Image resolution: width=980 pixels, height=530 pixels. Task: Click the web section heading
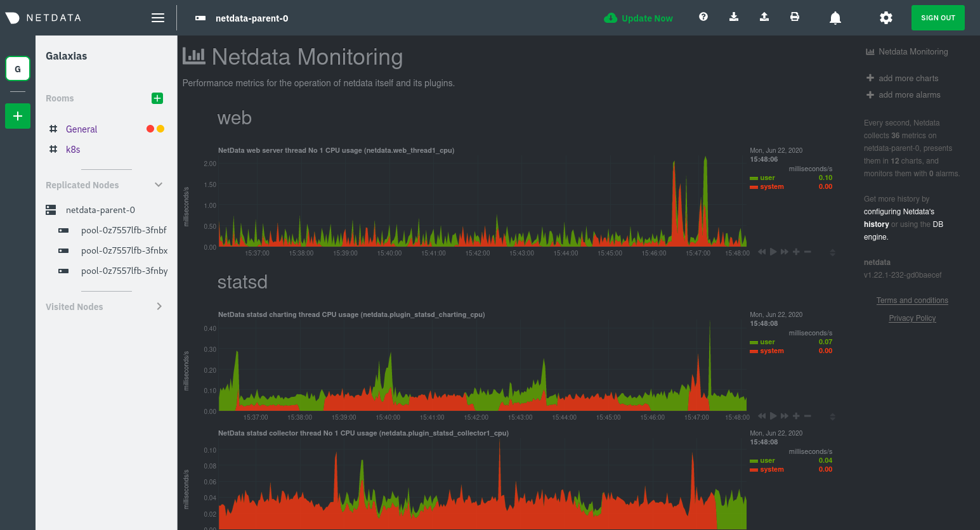pyautogui.click(x=235, y=118)
